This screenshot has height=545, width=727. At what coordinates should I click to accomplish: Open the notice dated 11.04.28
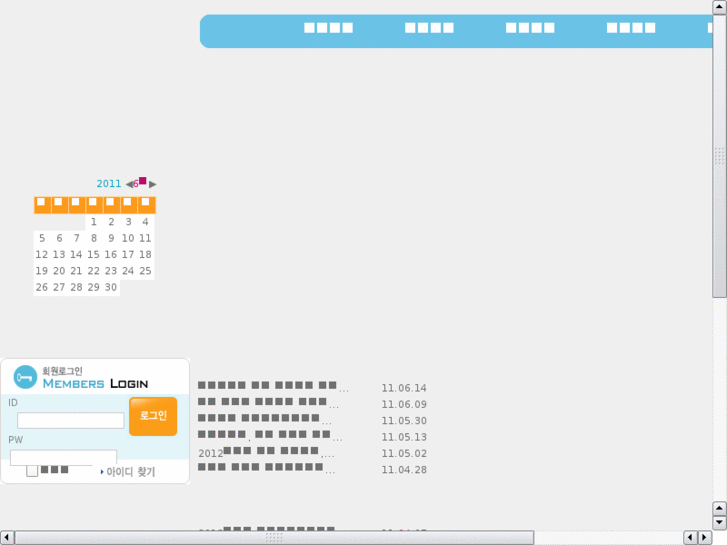[x=266, y=468]
